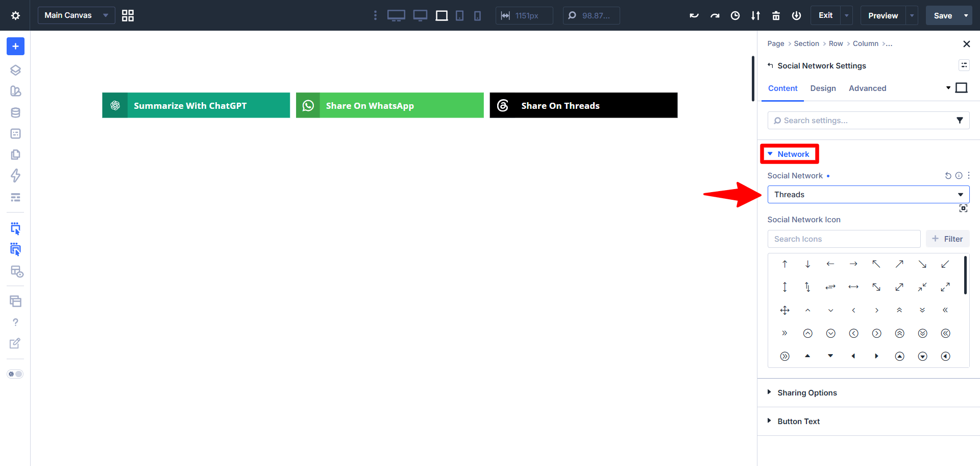Pick the up arrow icon
The image size is (980, 466).
click(x=785, y=264)
